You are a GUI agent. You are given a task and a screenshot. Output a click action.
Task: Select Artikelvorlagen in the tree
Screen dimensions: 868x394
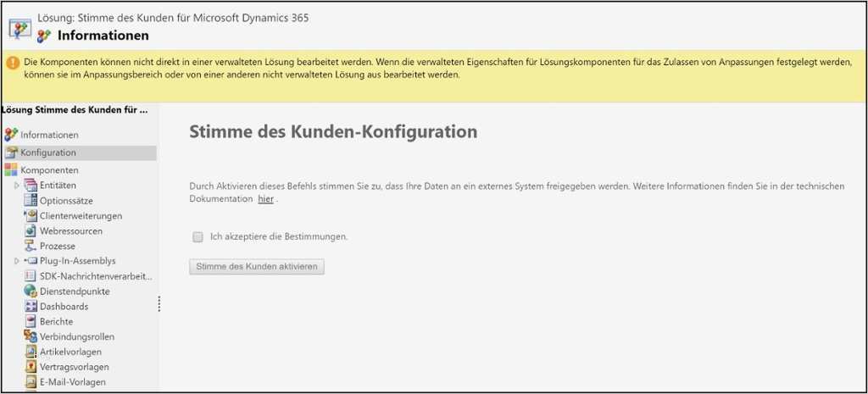click(x=70, y=352)
